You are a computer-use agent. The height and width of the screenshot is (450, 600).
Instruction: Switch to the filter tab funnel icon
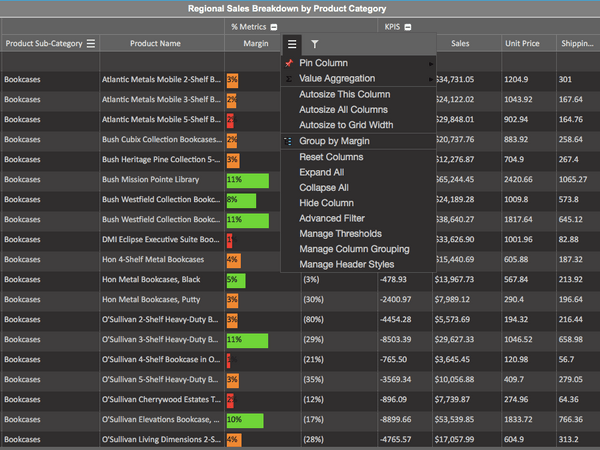tap(315, 44)
